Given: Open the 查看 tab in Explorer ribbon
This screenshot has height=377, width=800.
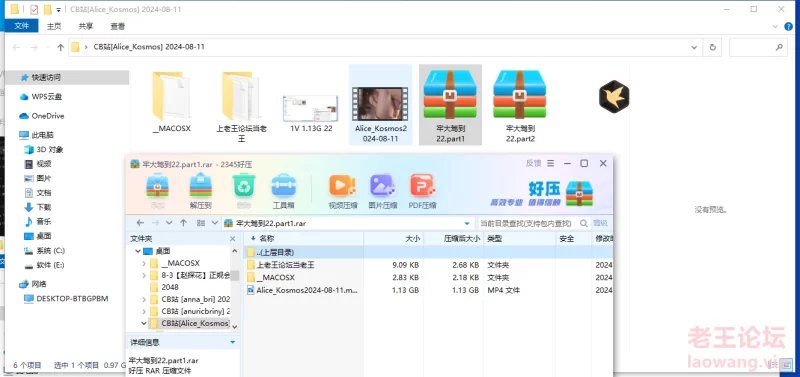Looking at the screenshot, I should [x=117, y=26].
